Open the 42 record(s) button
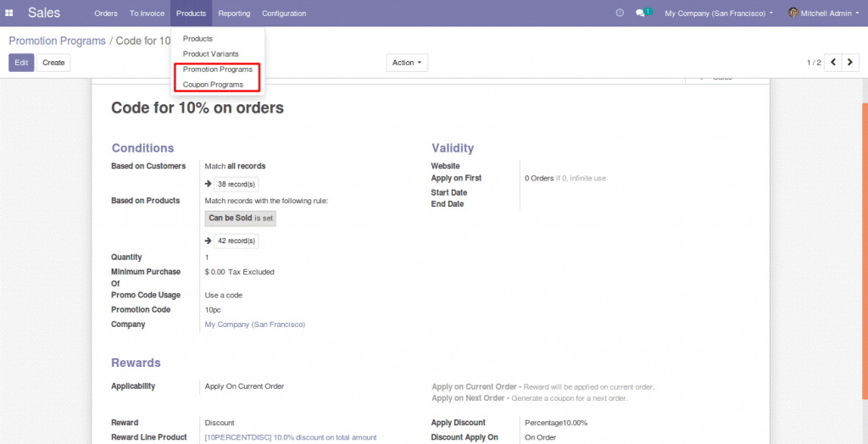 tap(236, 241)
